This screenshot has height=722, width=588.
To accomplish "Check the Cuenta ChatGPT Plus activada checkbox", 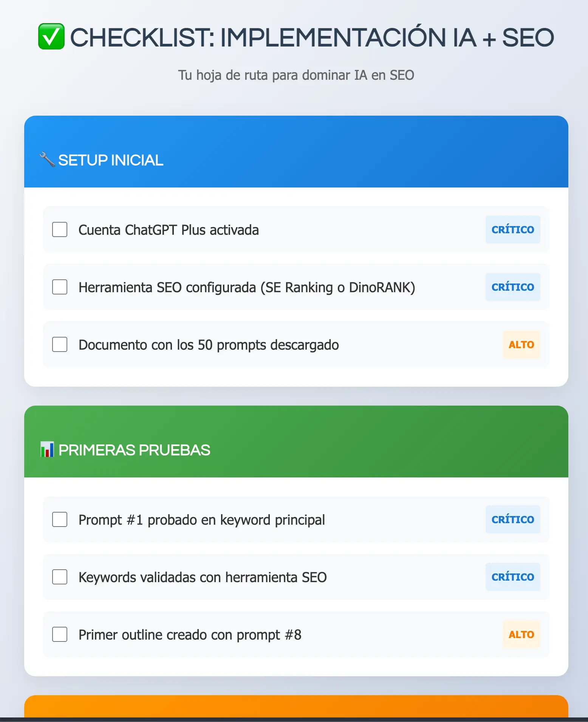I will [59, 229].
